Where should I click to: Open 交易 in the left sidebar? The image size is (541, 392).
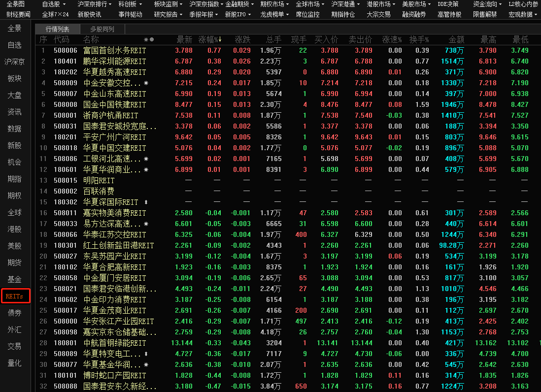[14, 347]
